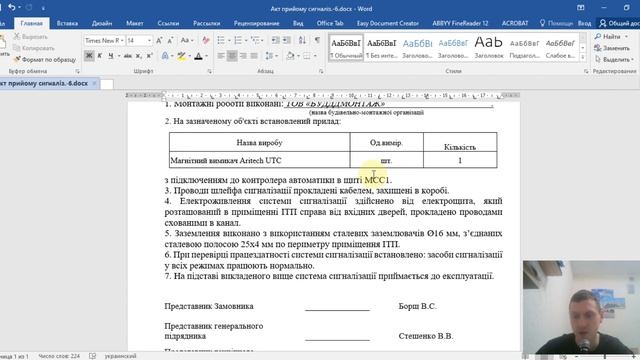This screenshot has width=640, height=360.
Task: Switch to the Вставка ribbon tab
Action: point(67,23)
